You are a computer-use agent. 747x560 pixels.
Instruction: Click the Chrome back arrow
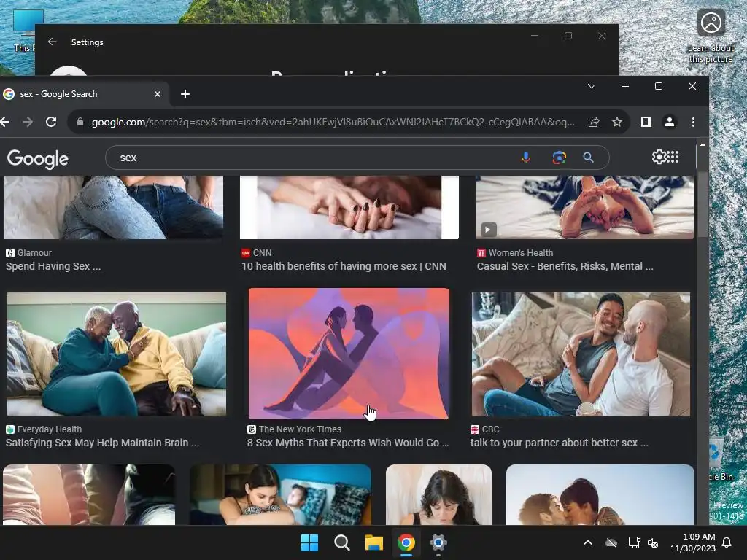point(5,122)
